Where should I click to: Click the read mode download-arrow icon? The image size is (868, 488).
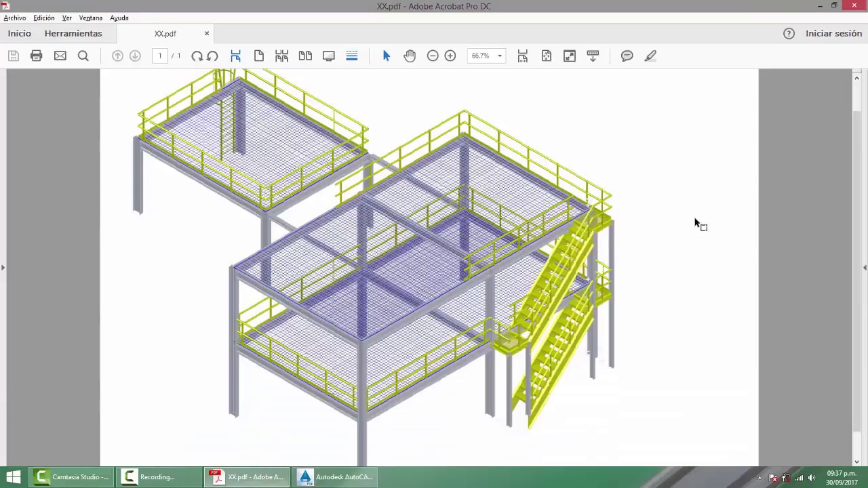coord(593,56)
